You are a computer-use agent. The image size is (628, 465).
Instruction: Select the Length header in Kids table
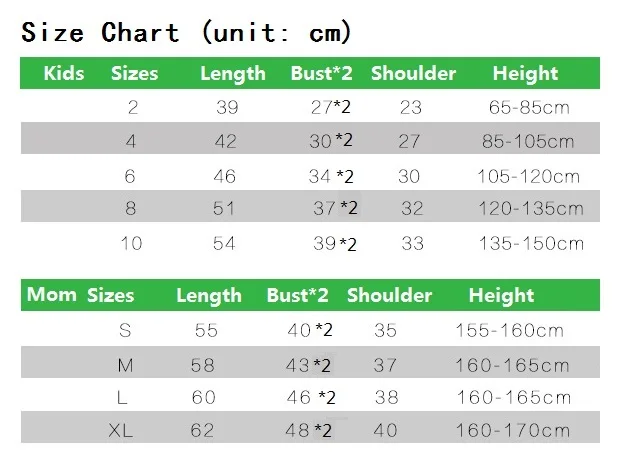(233, 74)
